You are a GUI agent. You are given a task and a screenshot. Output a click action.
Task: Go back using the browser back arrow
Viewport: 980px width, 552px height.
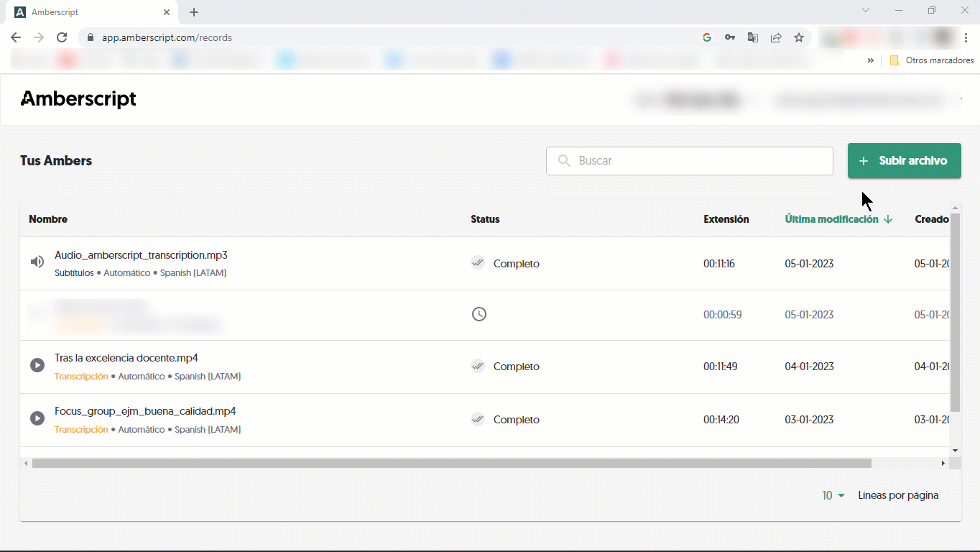tap(16, 37)
